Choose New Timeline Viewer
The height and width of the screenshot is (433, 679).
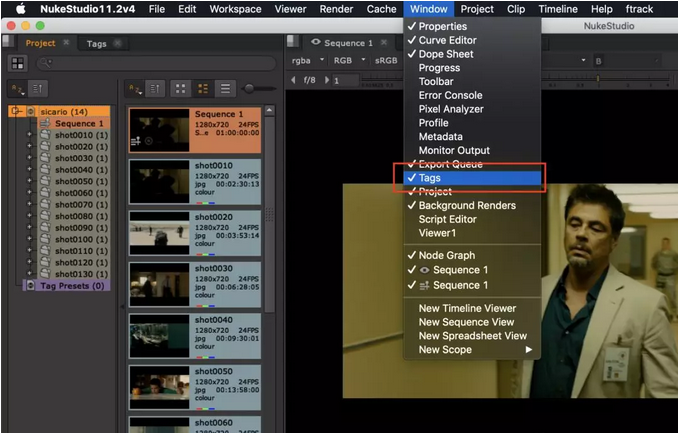[x=472, y=308]
